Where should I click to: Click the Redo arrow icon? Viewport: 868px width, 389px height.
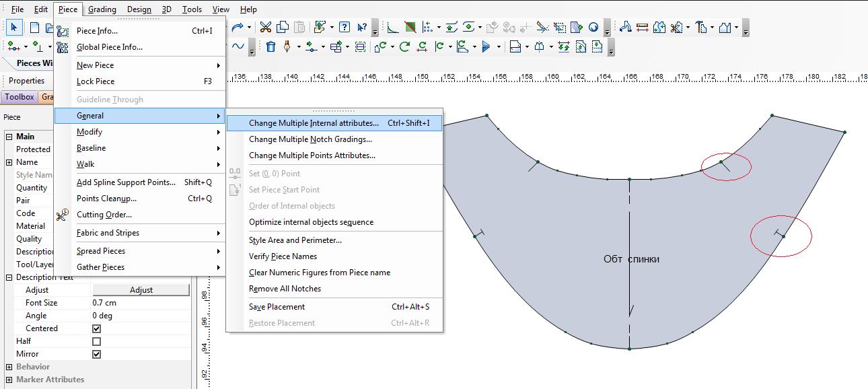[x=238, y=28]
